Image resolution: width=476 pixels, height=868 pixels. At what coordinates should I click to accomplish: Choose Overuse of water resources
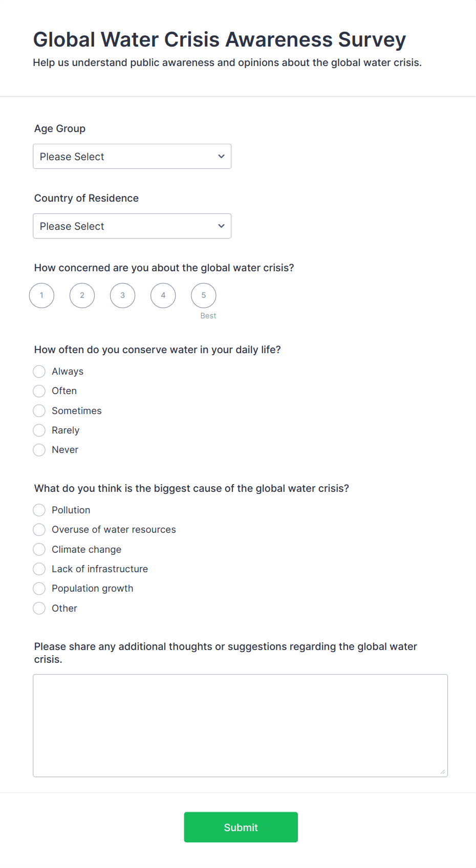39,530
